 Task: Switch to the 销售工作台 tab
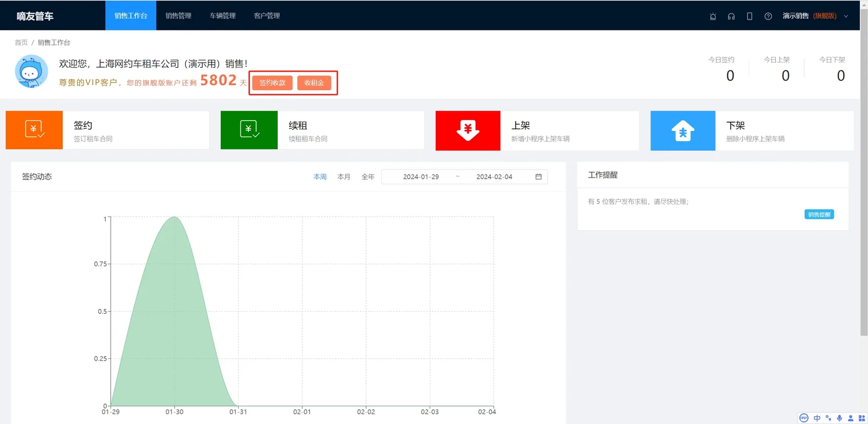131,16
